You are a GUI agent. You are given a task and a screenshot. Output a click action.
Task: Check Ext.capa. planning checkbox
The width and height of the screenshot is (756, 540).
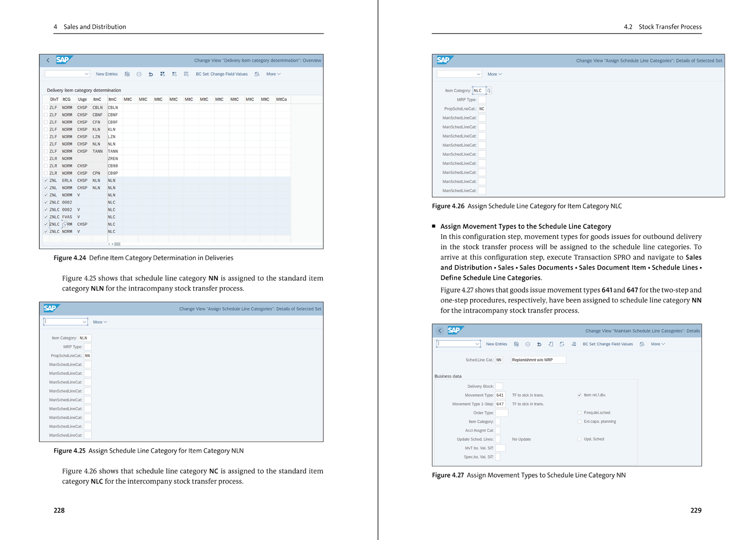tap(579, 422)
